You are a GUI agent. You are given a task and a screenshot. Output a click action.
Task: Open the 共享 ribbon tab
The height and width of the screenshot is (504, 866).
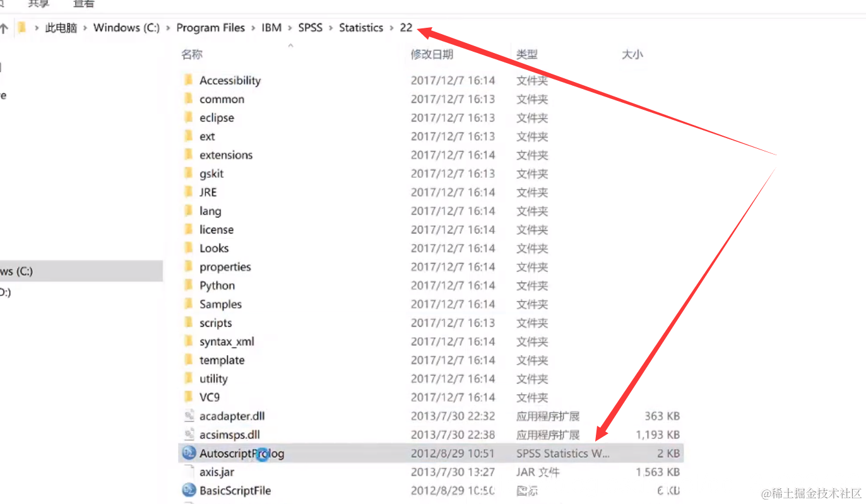39,3
